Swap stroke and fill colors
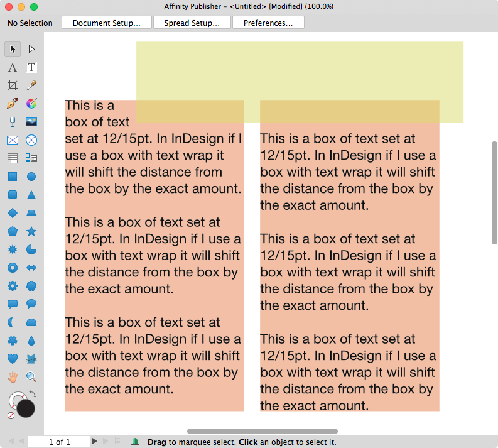 click(x=33, y=394)
